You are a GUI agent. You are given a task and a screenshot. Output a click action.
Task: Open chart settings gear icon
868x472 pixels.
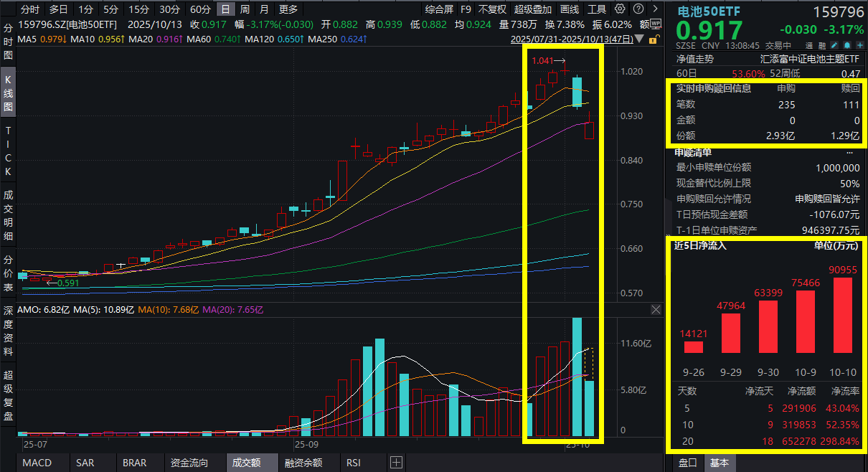[619, 9]
